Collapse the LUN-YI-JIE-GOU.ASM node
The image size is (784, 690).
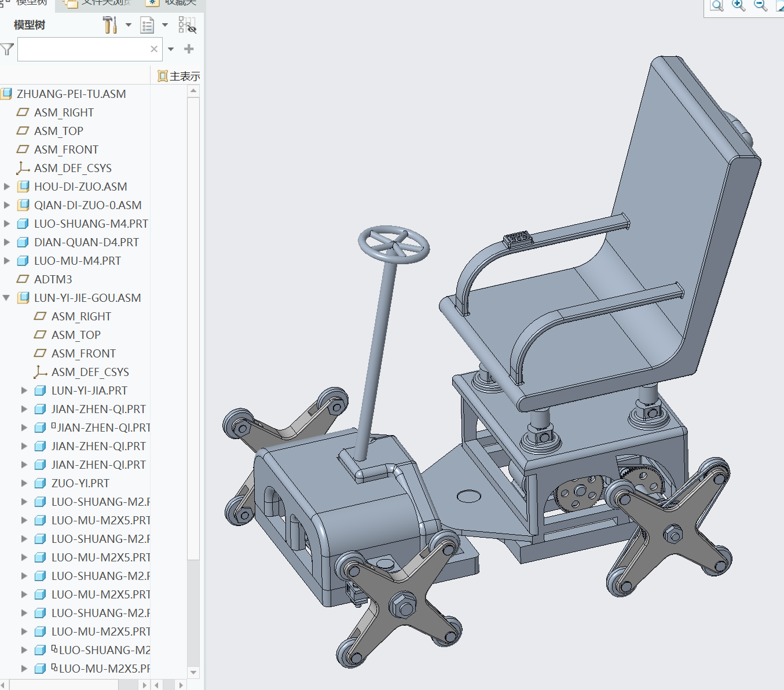pyautogui.click(x=6, y=298)
